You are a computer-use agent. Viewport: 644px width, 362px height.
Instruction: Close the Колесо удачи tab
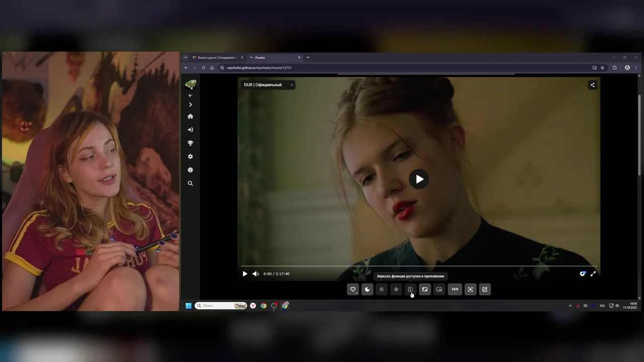tap(242, 57)
